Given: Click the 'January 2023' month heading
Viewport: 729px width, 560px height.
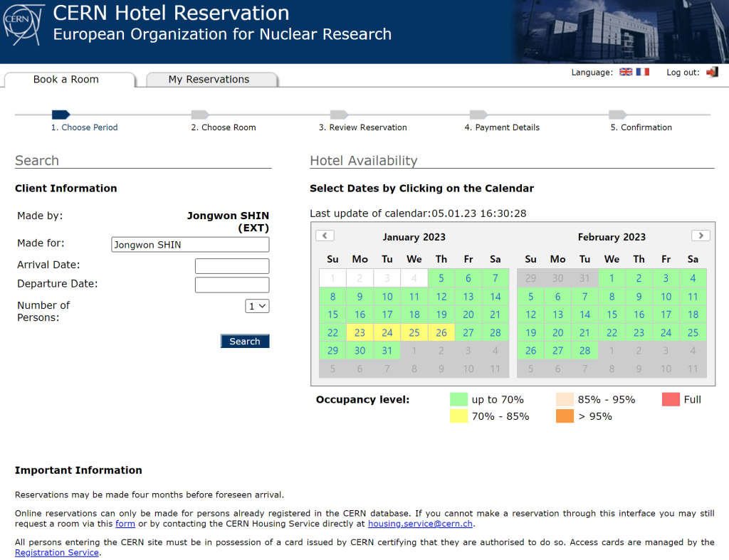Looking at the screenshot, I should coord(414,237).
